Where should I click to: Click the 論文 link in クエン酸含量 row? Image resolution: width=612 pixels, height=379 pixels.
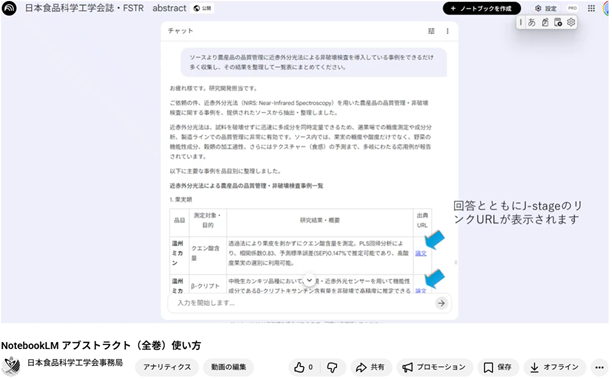pos(421,253)
